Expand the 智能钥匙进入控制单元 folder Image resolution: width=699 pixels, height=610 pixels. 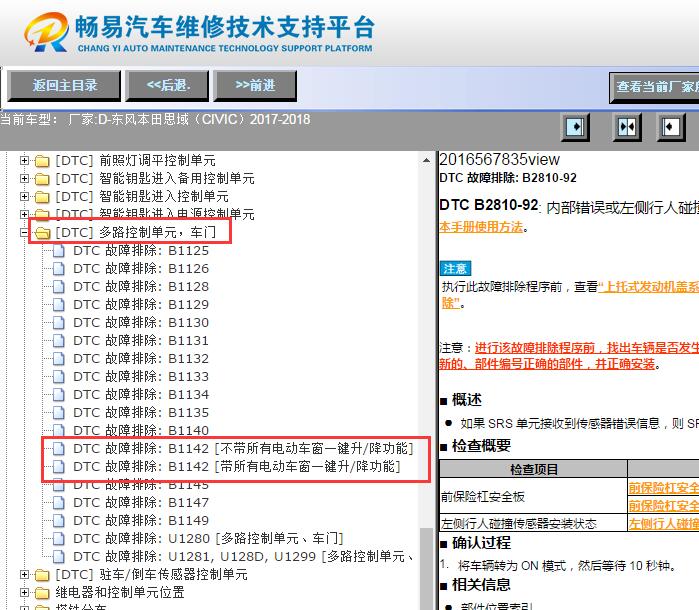pos(25,196)
